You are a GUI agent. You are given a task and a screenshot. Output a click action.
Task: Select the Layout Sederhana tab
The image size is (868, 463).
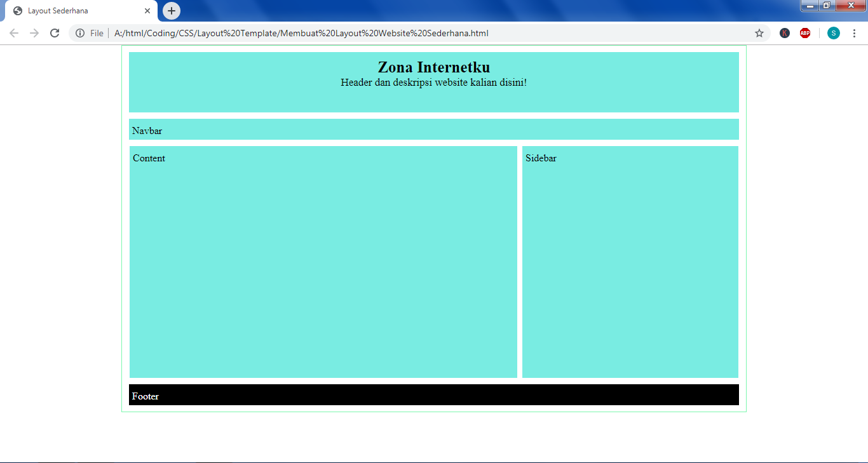pos(76,10)
